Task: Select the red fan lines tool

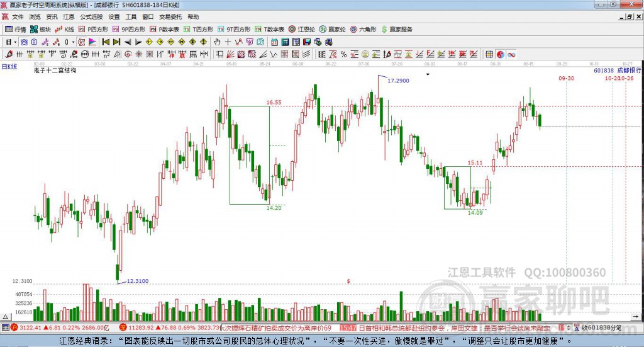Action: coord(230,54)
